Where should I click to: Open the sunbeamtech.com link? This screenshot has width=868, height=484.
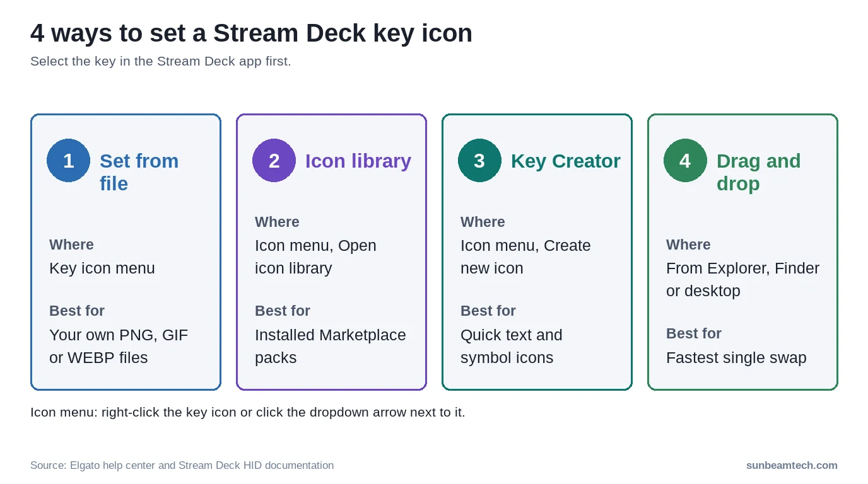[x=792, y=465]
